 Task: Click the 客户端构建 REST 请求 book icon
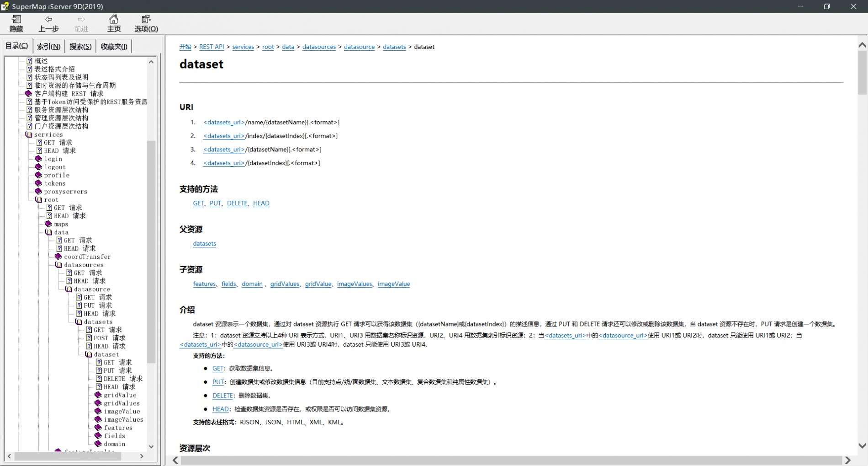[x=29, y=93]
